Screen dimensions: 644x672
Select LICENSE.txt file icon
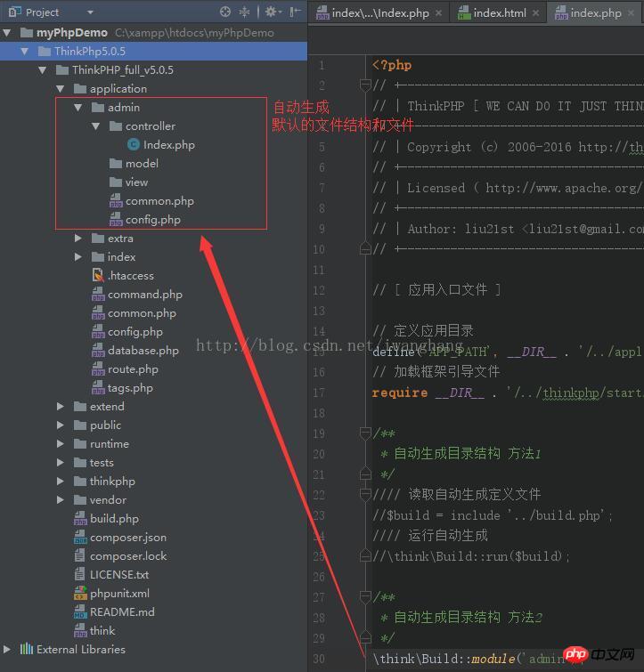click(x=80, y=575)
